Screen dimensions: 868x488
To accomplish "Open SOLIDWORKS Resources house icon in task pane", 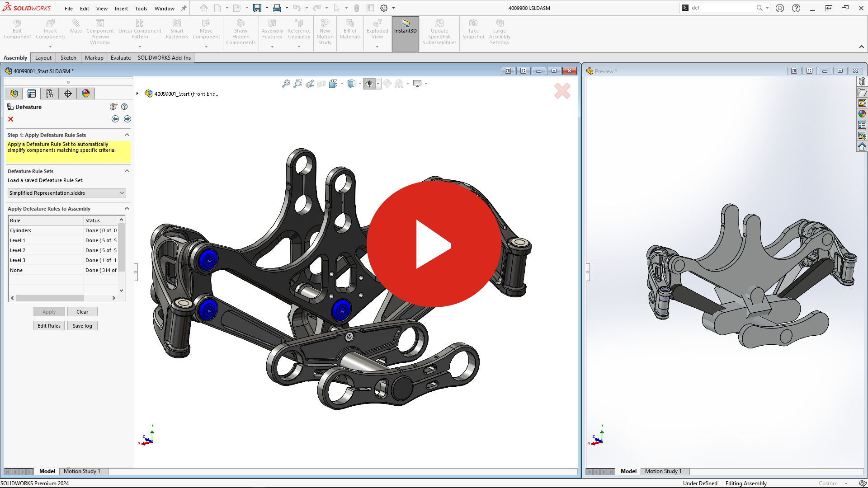I will point(862,147).
